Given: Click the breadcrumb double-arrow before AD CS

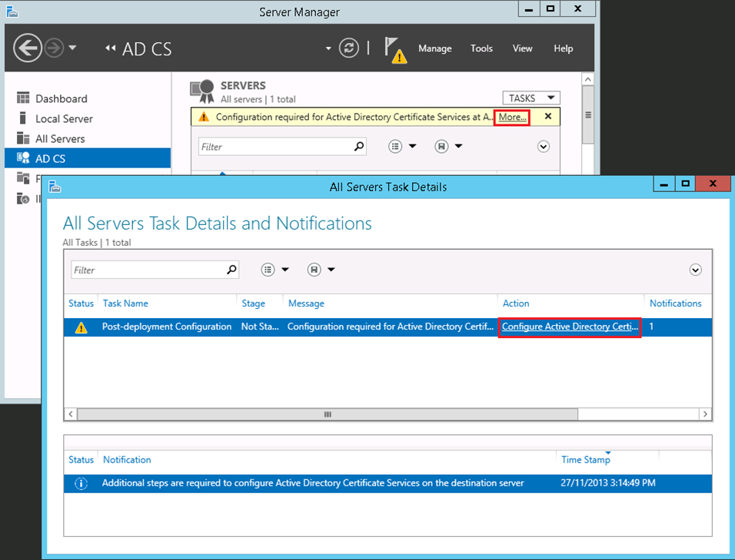Looking at the screenshot, I should (x=110, y=48).
